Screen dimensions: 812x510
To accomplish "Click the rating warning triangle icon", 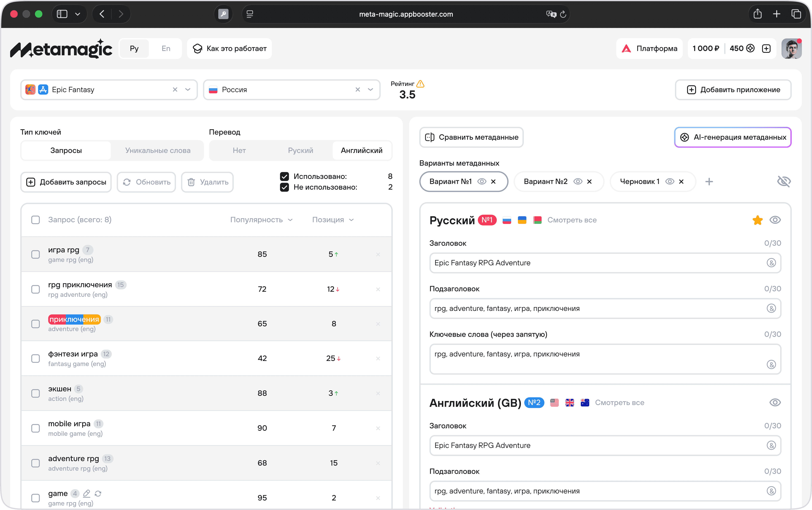I will pyautogui.click(x=420, y=84).
